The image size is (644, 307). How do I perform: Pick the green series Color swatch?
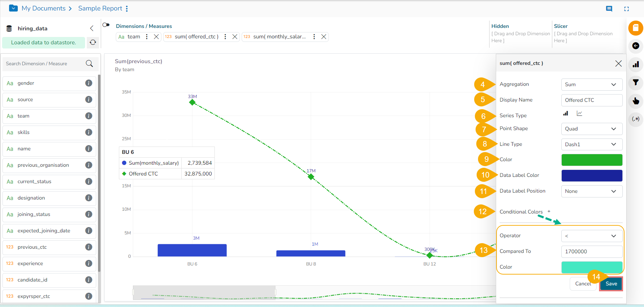(591, 160)
